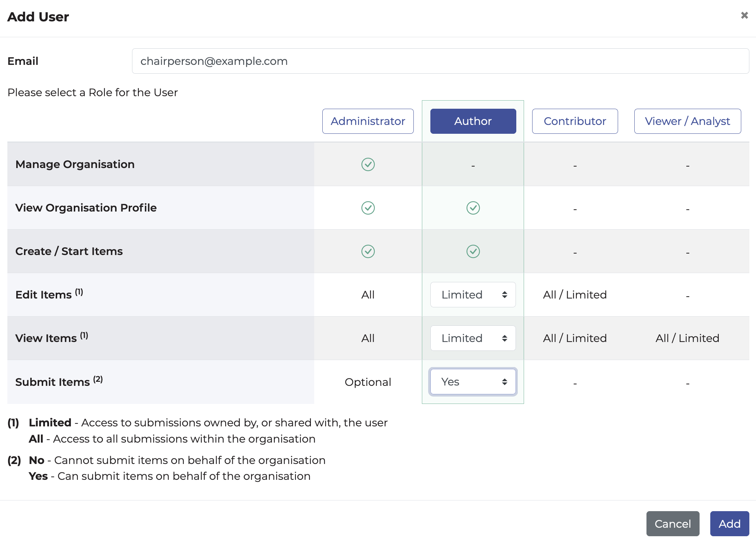Select the Viewer / Analyst role
756x541 pixels.
pyautogui.click(x=687, y=121)
